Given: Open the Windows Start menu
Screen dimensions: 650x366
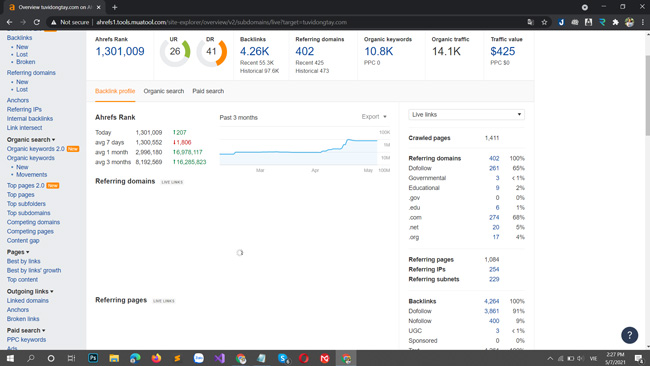Looking at the screenshot, I should (10, 358).
